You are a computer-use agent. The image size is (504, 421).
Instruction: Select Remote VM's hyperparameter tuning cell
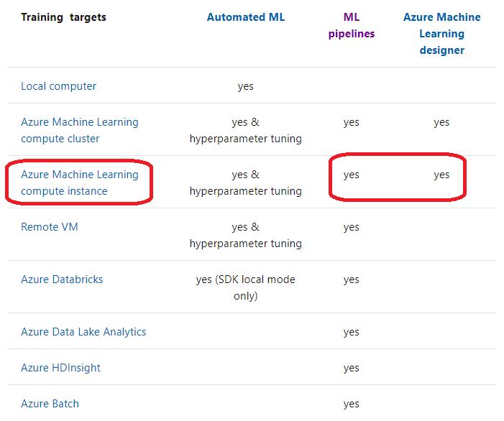click(x=245, y=235)
